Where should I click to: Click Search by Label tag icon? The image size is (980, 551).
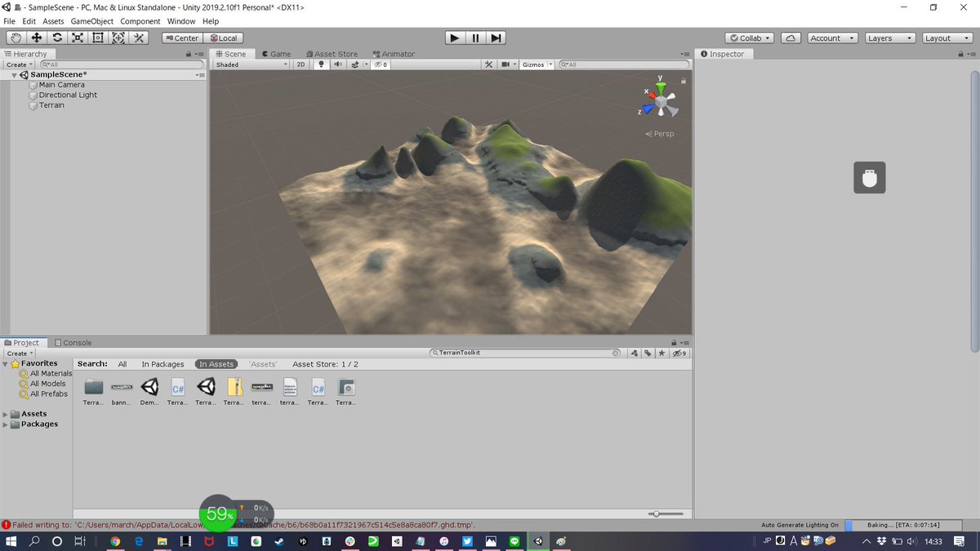click(x=647, y=353)
